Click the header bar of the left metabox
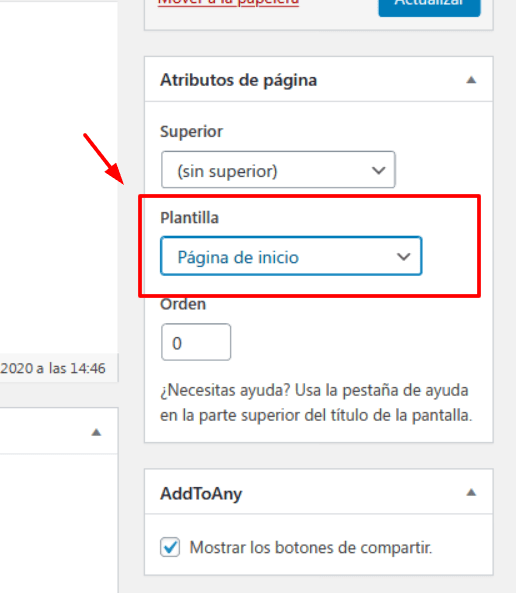Screen dimensions: 516x593 (x=59, y=431)
